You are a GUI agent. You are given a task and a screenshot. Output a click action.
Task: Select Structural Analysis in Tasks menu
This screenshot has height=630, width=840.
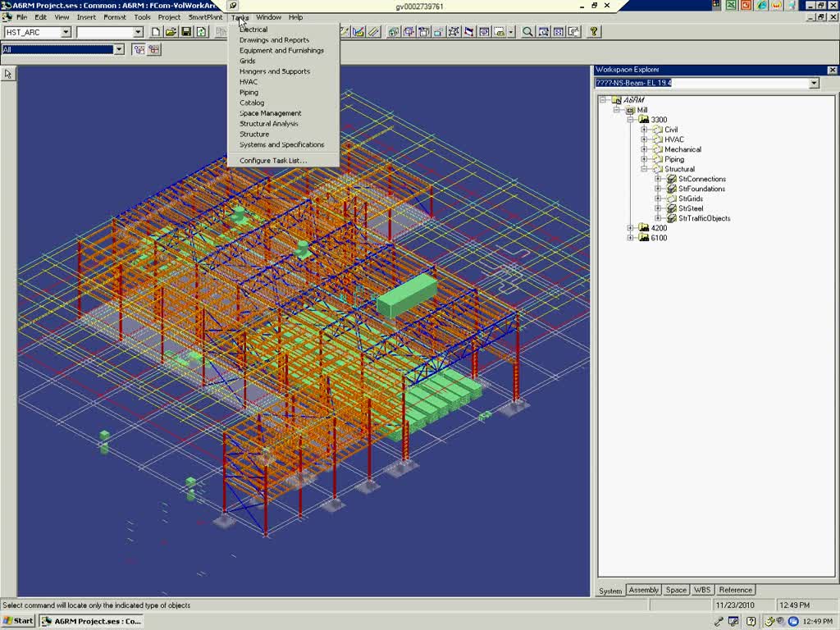click(x=269, y=124)
